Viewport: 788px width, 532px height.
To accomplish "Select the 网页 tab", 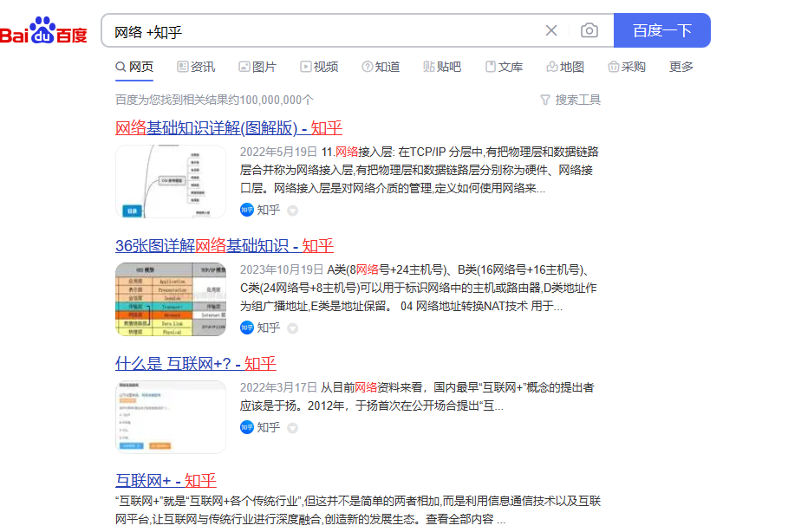I will pos(134,67).
